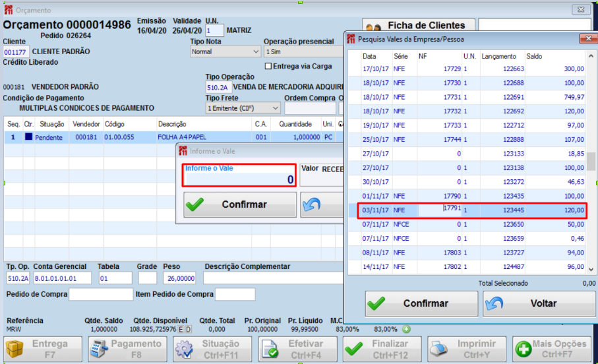Click Descrição Complementar input field

coord(274,278)
